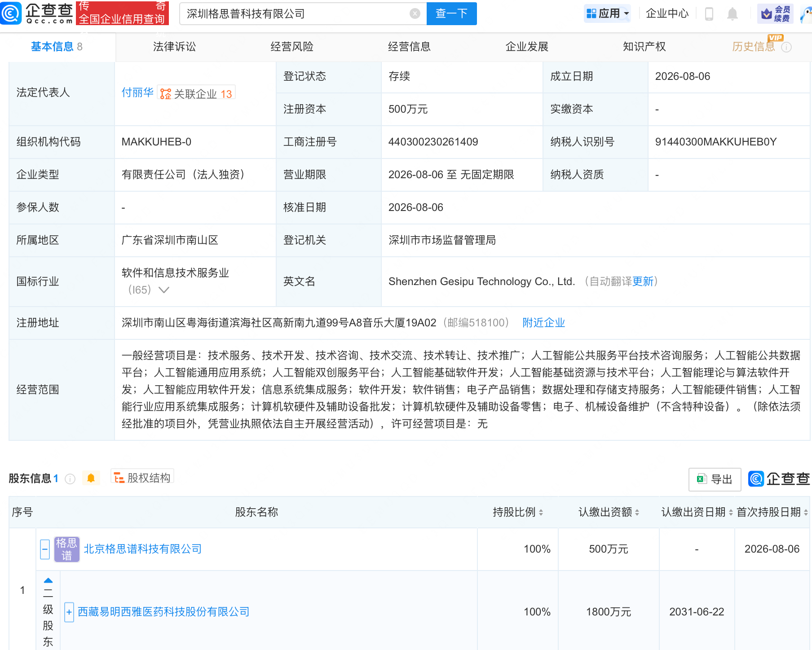Click the 认缴出资日期 value 2031-06-22

(697, 612)
